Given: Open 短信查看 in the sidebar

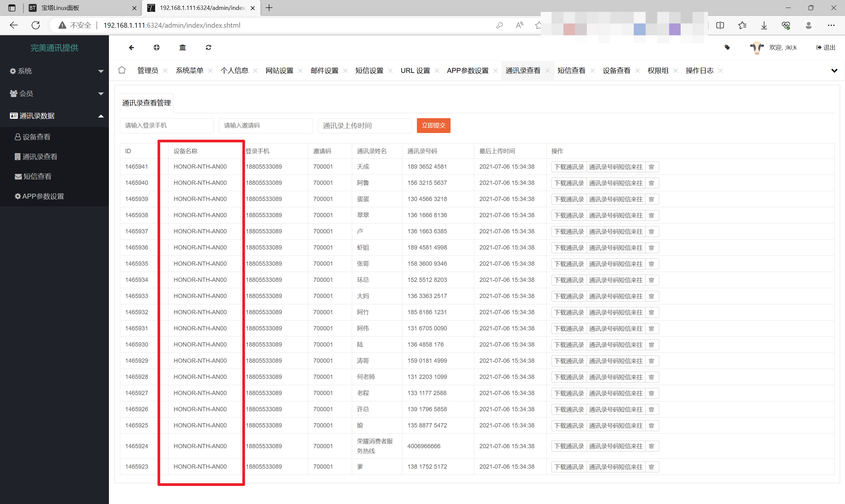Looking at the screenshot, I should [x=54, y=176].
